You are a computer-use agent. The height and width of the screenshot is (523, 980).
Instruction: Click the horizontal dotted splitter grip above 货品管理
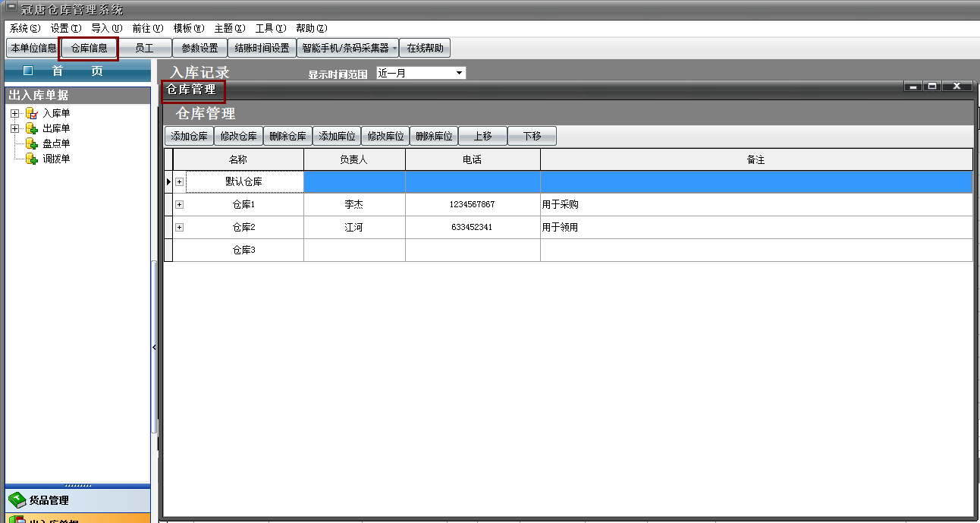pos(77,486)
